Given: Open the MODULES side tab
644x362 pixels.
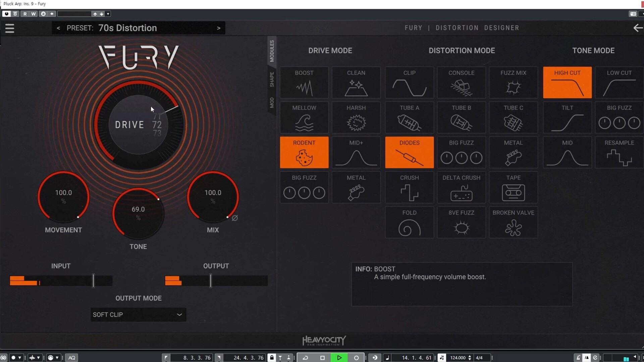Looking at the screenshot, I should coord(272,51).
